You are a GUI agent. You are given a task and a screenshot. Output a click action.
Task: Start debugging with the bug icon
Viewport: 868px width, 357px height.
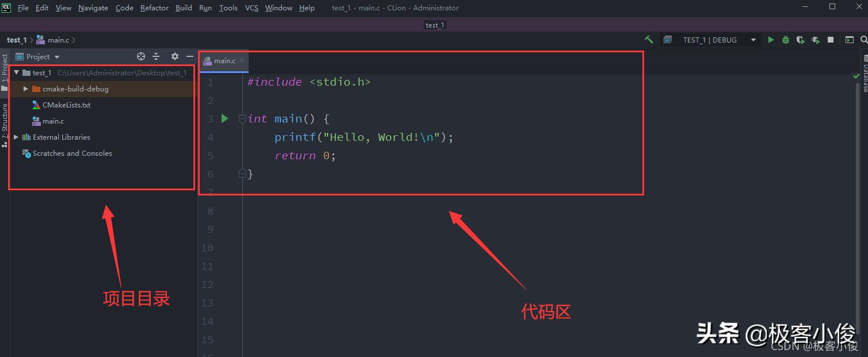point(786,40)
